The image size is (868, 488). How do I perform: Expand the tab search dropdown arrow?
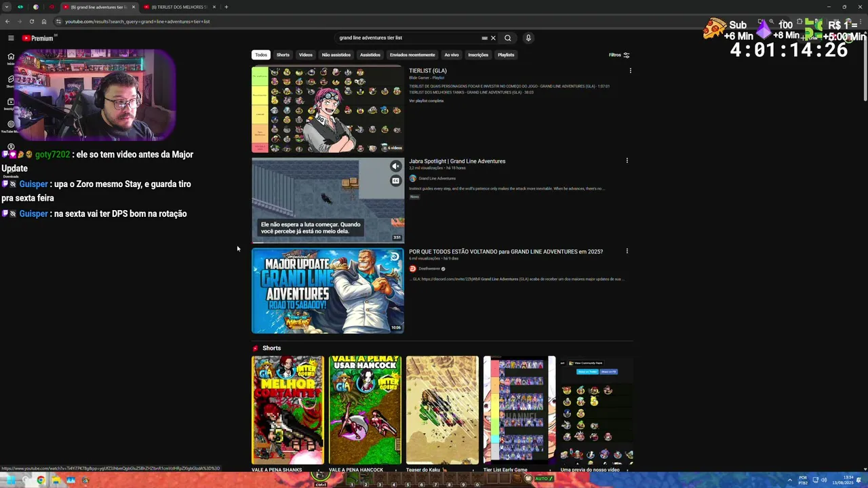point(7,7)
